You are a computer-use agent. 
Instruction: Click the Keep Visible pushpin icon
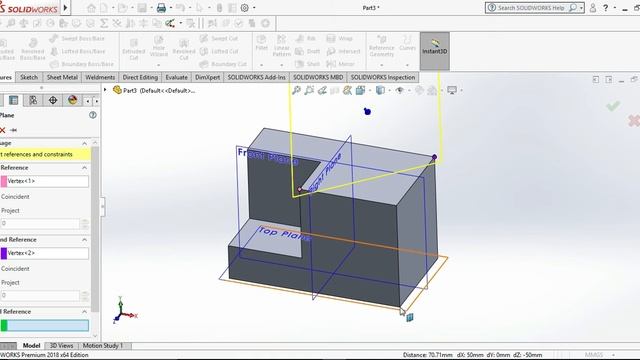point(13,130)
